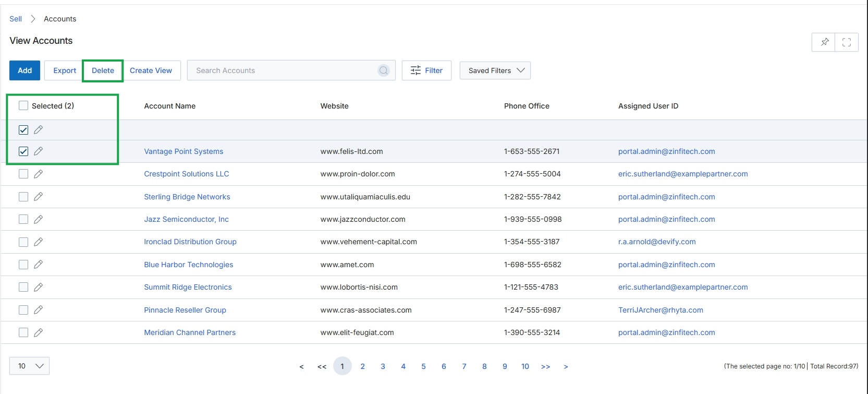The height and width of the screenshot is (394, 868).
Task: Click TerriJArcher@rhyta.com user link
Action: pyautogui.click(x=661, y=310)
